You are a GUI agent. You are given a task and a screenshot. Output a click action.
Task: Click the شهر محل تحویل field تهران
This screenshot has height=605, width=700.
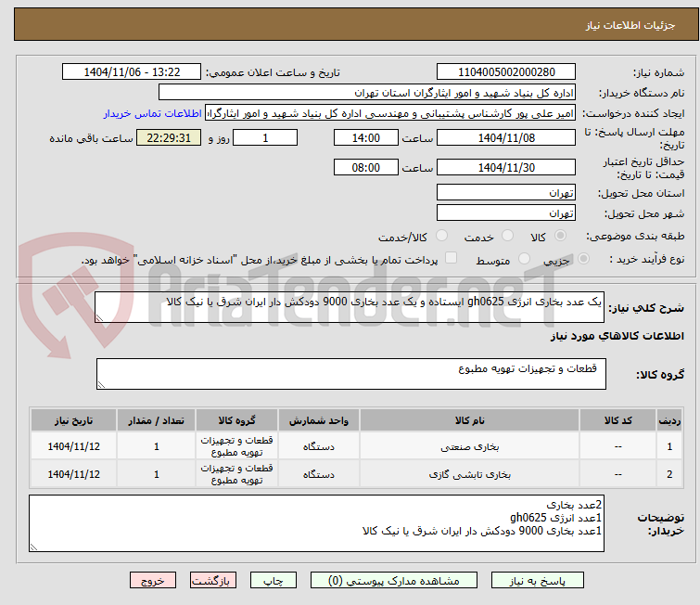(506, 213)
